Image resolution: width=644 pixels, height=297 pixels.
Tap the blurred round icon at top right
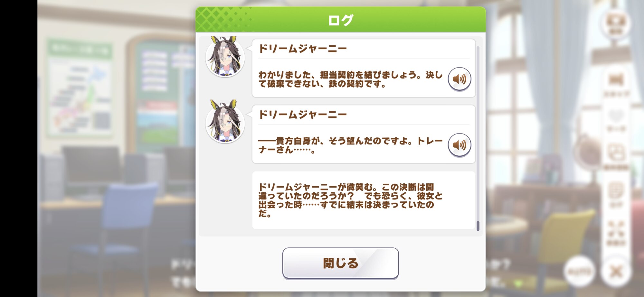click(x=616, y=23)
